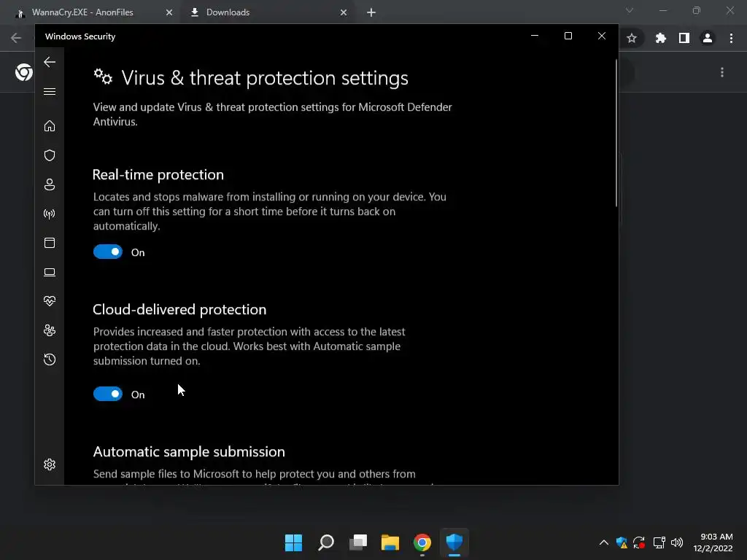Close the Windows Security window
This screenshot has width=747, height=560.
coord(602,36)
